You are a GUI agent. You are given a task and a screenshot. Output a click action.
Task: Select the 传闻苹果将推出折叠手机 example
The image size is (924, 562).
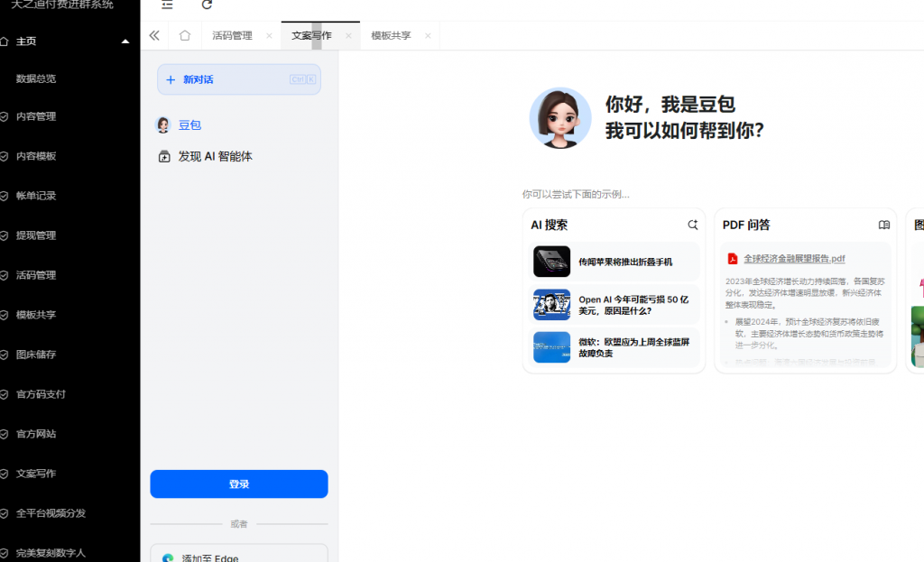pos(624,262)
